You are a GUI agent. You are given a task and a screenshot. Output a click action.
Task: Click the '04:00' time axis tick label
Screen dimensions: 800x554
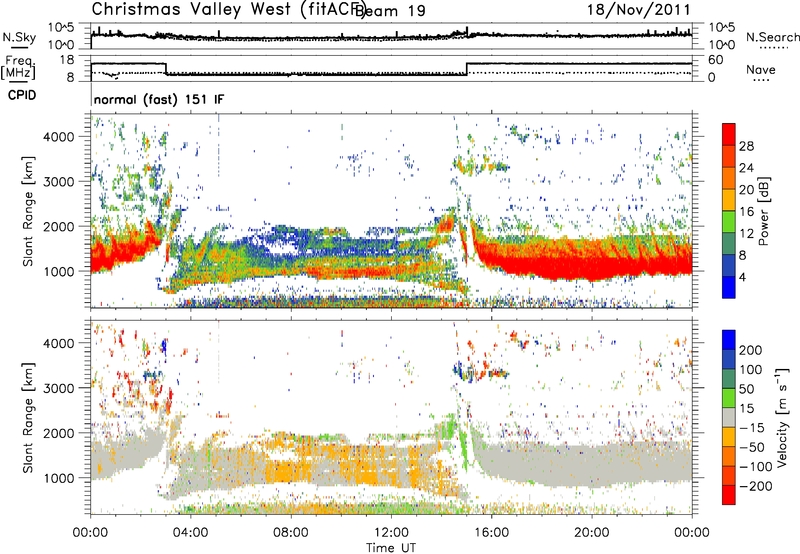click(x=190, y=533)
